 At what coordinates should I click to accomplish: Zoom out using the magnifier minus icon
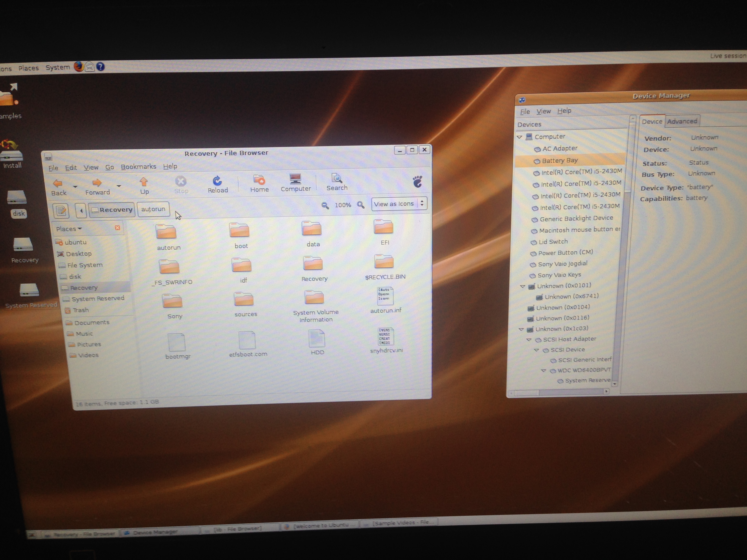pos(325,205)
